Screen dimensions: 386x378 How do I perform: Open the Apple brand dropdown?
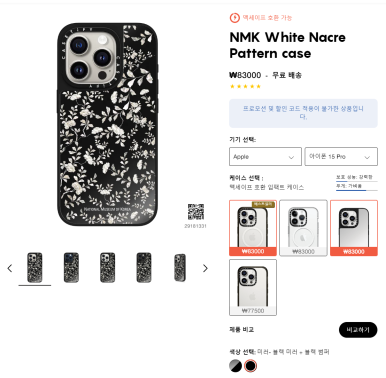pyautogui.click(x=265, y=157)
